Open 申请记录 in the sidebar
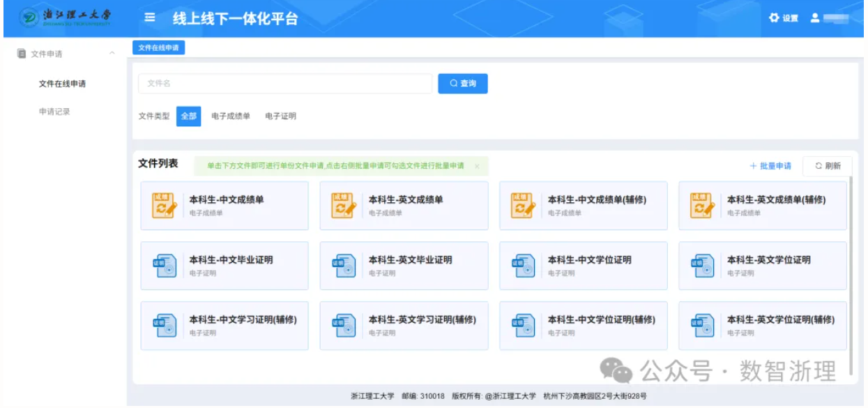 coord(54,112)
